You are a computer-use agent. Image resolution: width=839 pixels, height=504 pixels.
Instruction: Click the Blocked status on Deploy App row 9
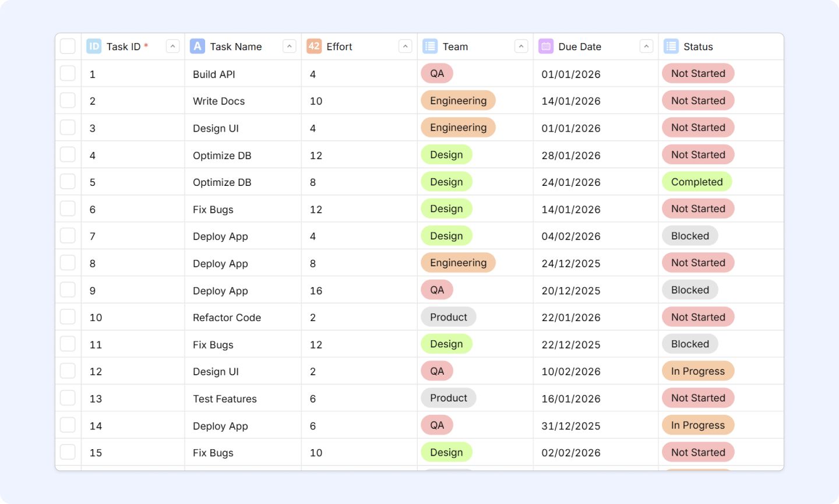[690, 290]
